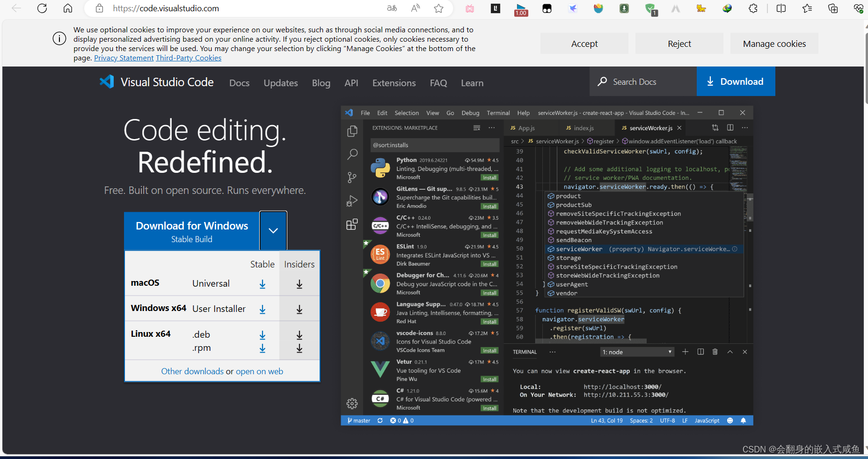Click the browser address bar URL

[166, 8]
